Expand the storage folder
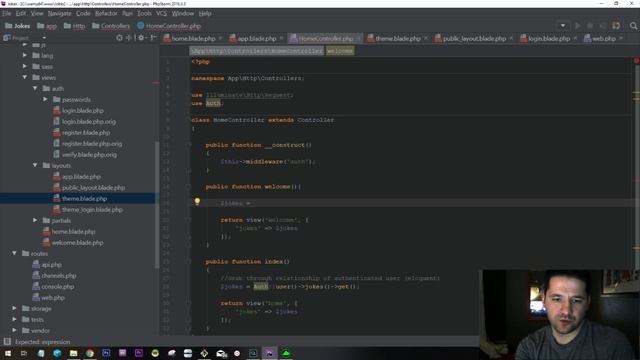 15,308
